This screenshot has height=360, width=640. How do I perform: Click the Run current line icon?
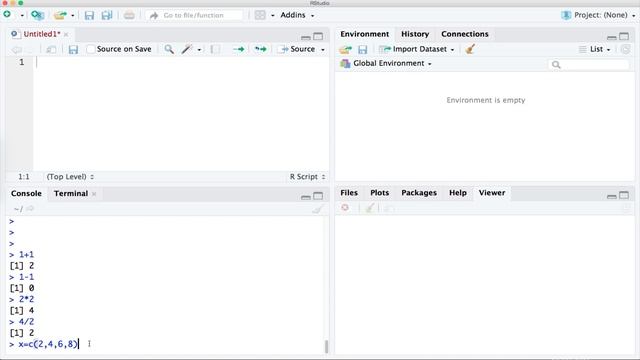pos(238,49)
